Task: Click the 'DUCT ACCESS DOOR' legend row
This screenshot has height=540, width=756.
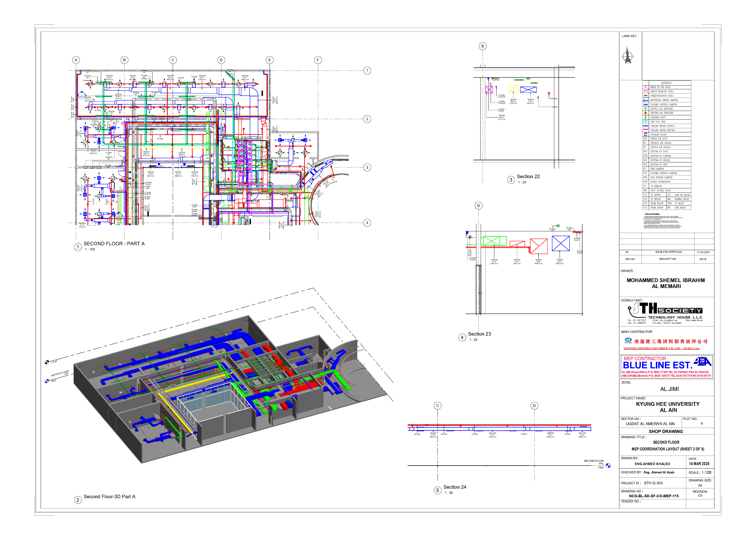Action: [x=667, y=190]
